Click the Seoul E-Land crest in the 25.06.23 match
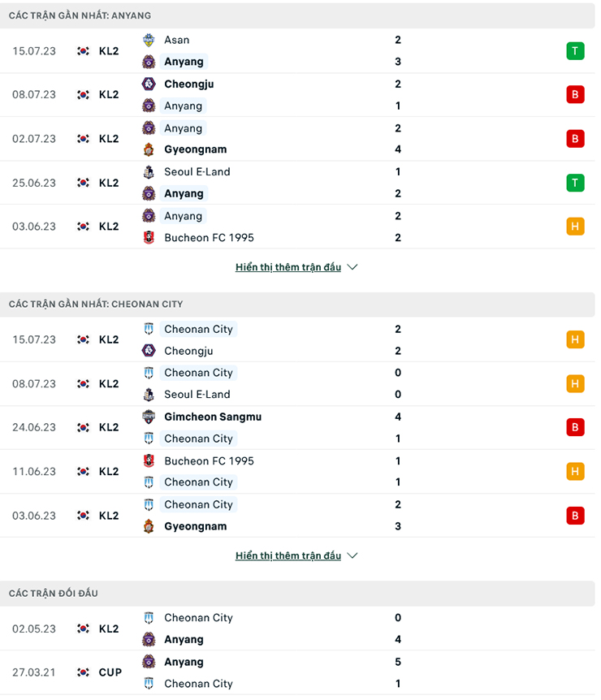 pos(149,172)
